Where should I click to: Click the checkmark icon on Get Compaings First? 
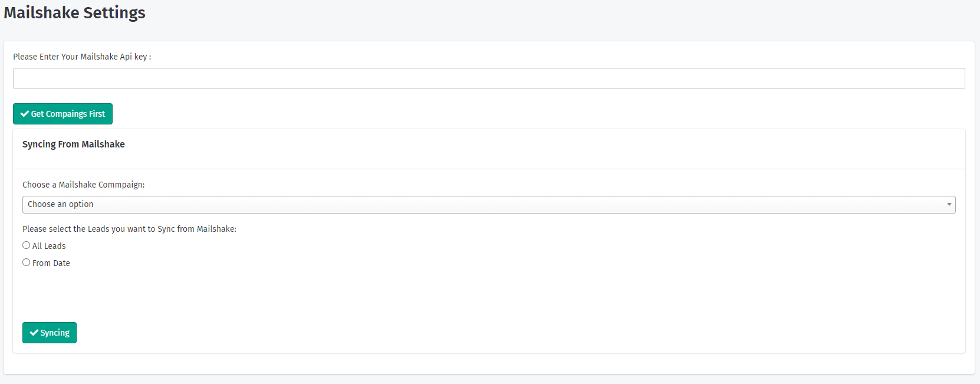tap(25, 114)
